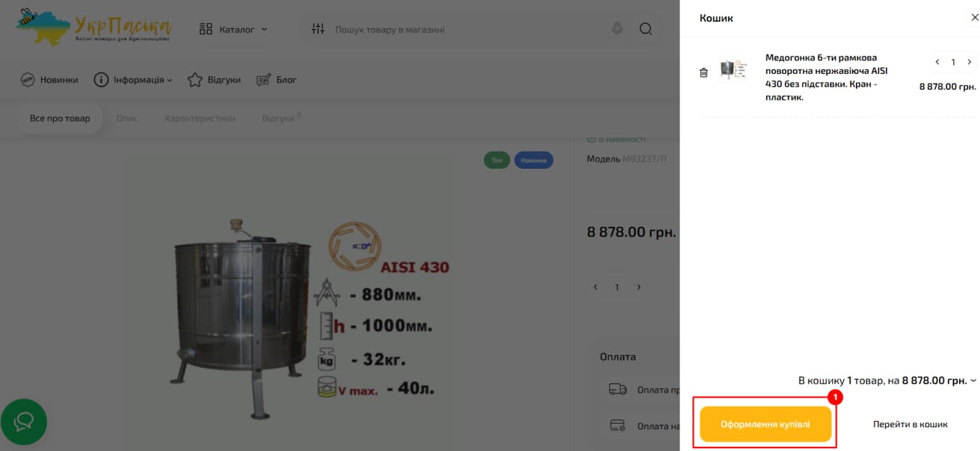The height and width of the screenshot is (451, 980).
Task: Click the Оформлення купівлі button
Action: [765, 424]
